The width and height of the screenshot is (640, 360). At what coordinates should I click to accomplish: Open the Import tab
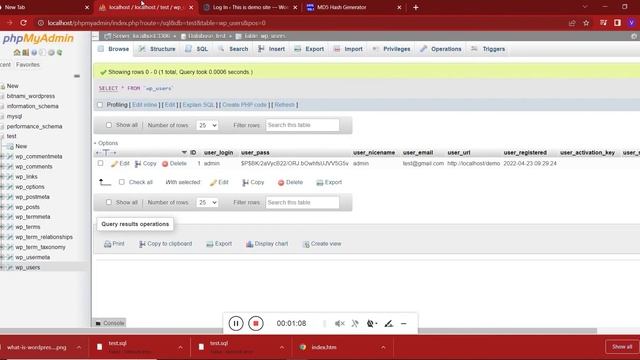coord(348,49)
